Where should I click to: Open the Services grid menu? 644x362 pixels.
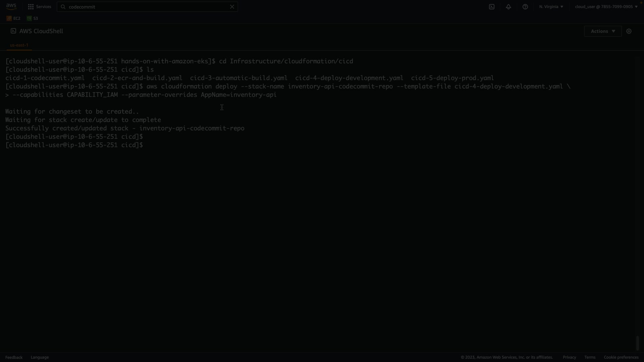click(40, 7)
